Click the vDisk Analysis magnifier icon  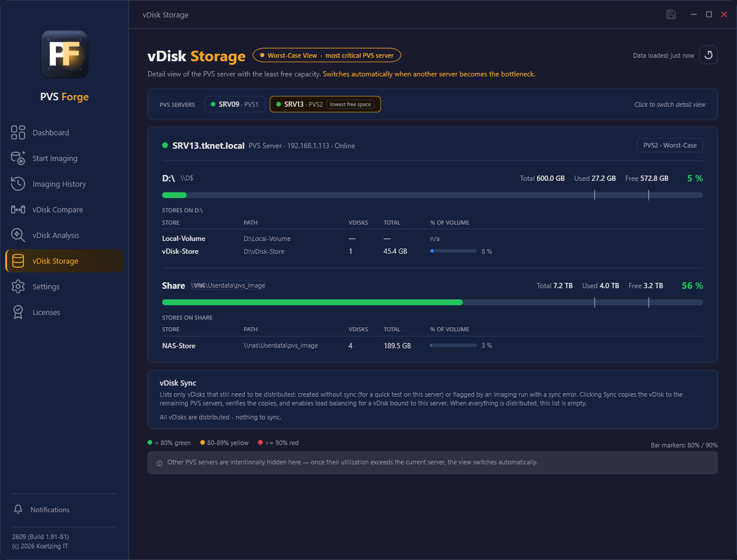[18, 235]
